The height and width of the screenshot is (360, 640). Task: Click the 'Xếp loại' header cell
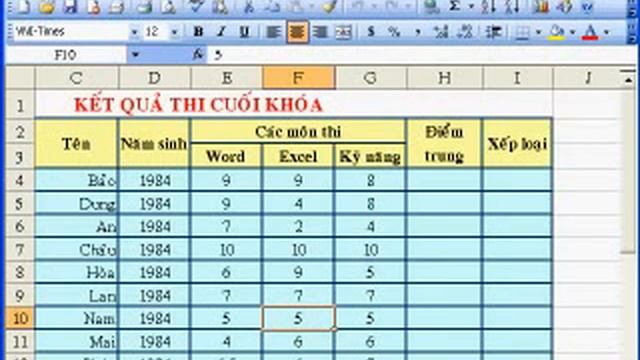[x=517, y=143]
